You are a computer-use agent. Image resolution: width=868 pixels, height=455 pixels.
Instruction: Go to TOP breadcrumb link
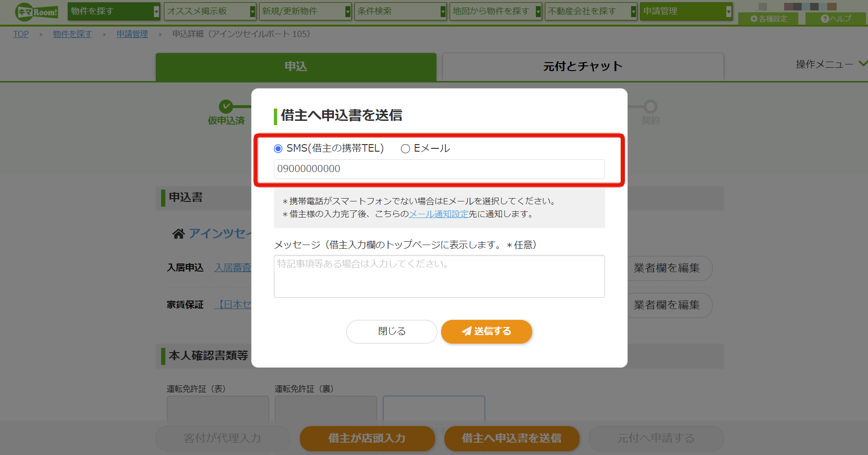[21, 34]
